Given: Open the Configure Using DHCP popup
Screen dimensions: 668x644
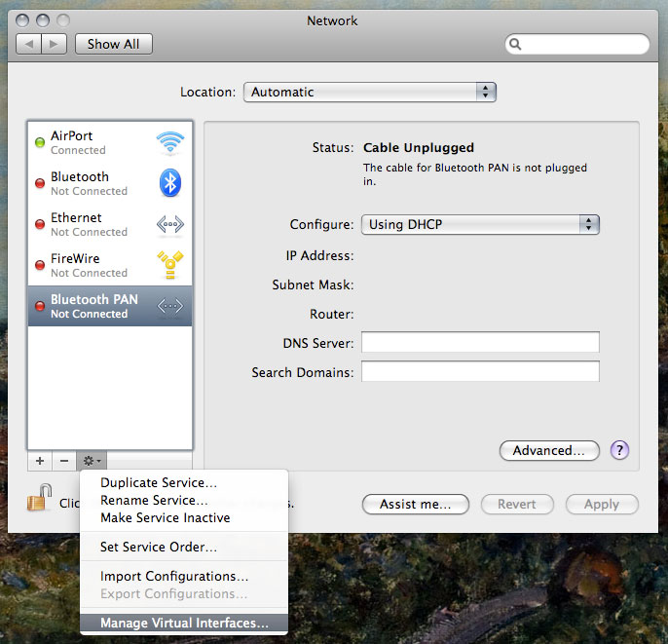Looking at the screenshot, I should click(x=480, y=225).
